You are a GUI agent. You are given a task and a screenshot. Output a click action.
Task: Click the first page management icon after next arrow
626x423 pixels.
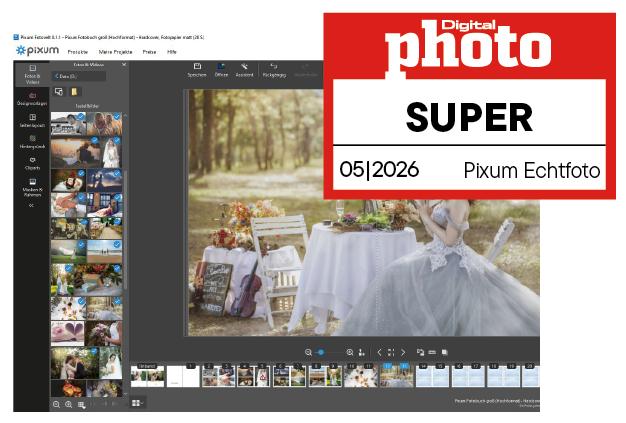click(420, 352)
